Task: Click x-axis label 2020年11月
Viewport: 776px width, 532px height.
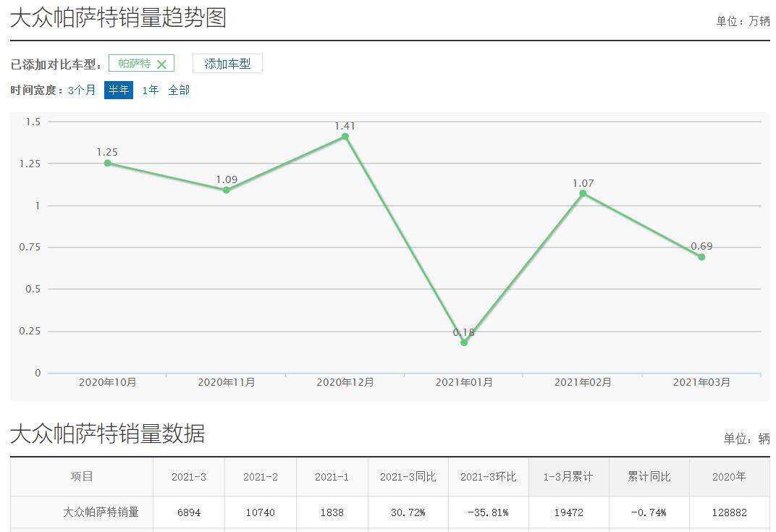Action: [226, 382]
